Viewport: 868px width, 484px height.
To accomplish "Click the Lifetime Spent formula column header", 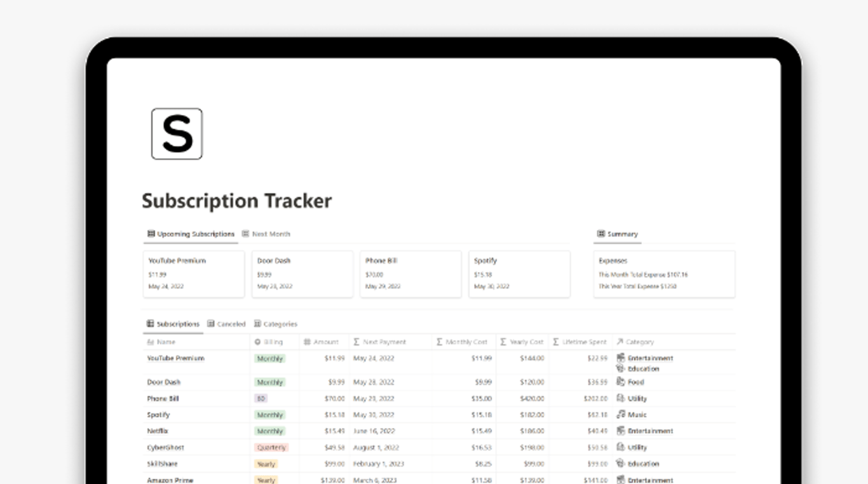I will (x=580, y=342).
